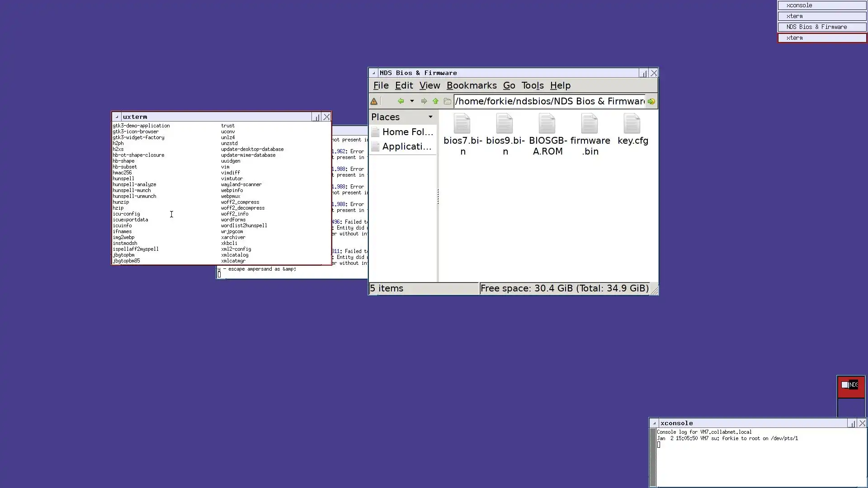Open the back history dropdown arrow
Viewport: 868px width, 488px height.
pos(412,101)
